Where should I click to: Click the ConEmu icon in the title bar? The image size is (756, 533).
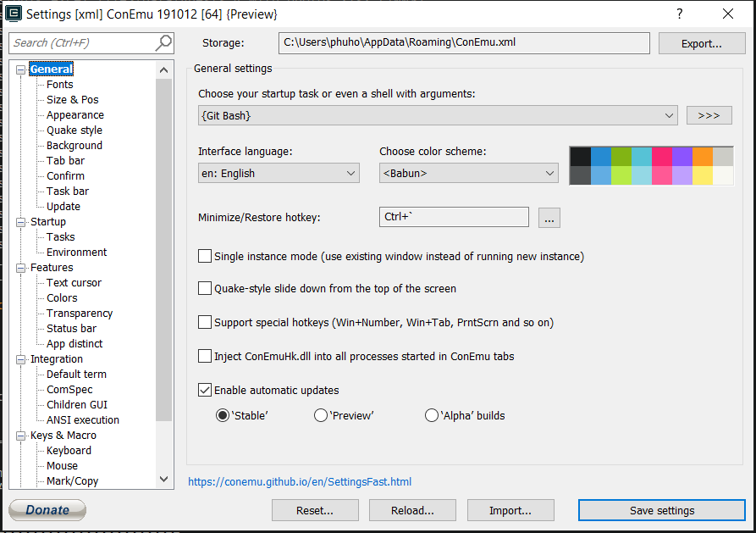(12, 13)
